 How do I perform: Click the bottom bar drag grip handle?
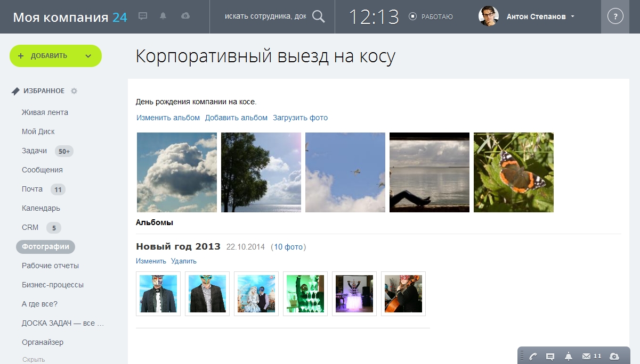click(x=521, y=356)
